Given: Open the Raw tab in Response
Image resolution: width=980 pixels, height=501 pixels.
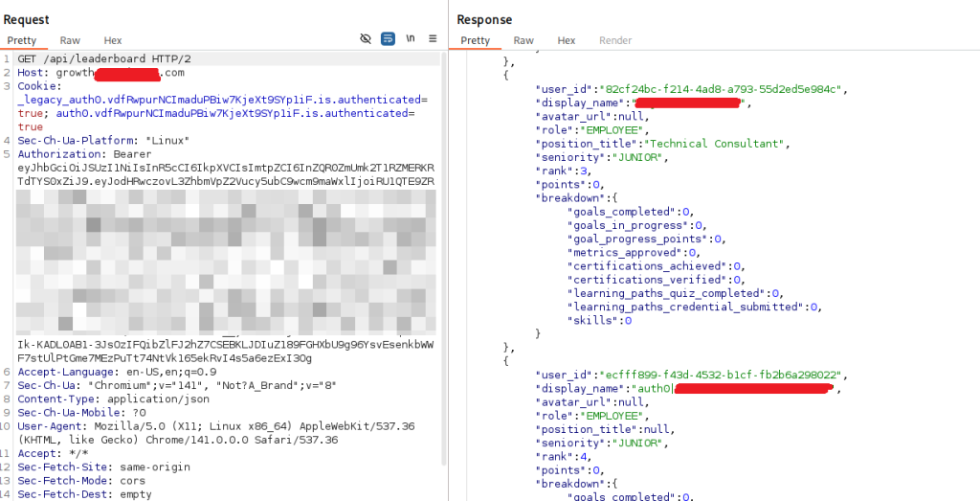Looking at the screenshot, I should (523, 40).
